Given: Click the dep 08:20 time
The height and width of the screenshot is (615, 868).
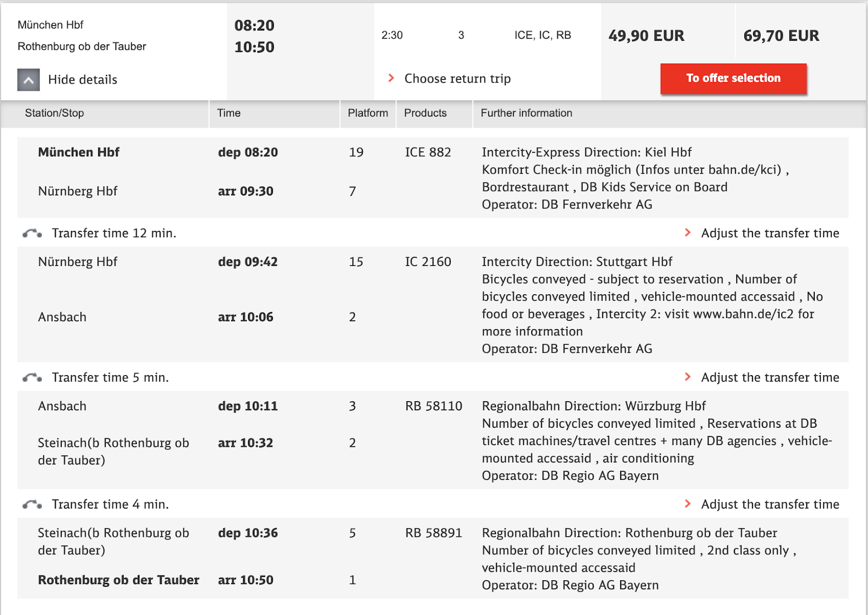Looking at the screenshot, I should tap(248, 153).
